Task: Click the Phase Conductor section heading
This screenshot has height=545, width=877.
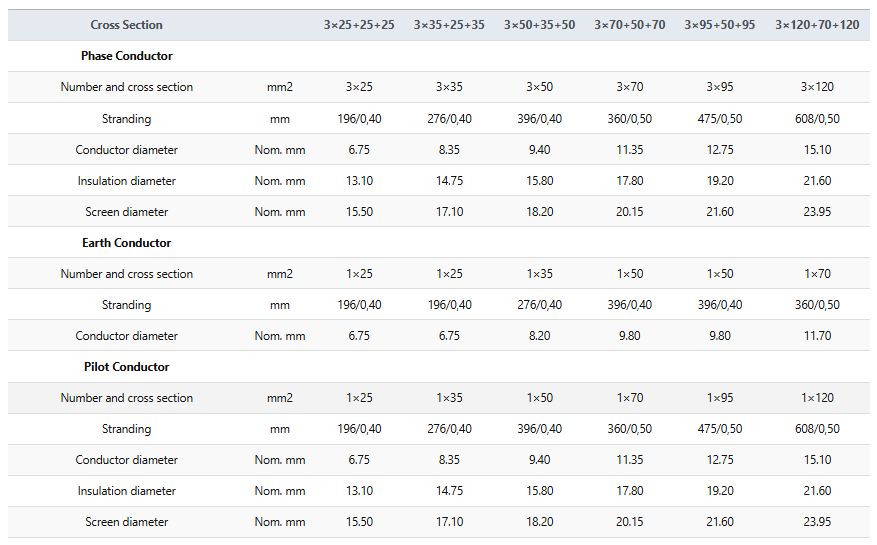Action: 126,56
